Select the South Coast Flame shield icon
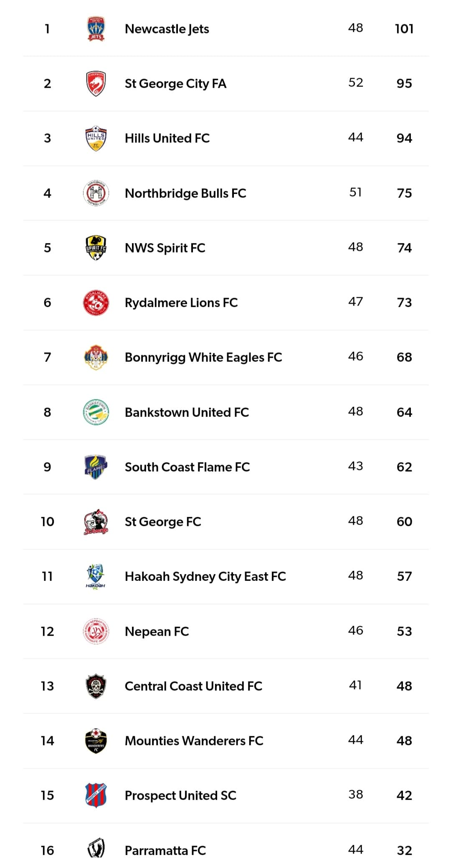The width and height of the screenshot is (451, 868). click(x=96, y=467)
